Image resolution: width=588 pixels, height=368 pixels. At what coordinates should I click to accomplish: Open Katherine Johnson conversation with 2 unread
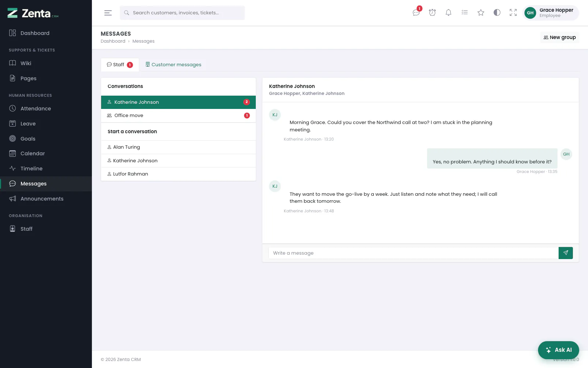pyautogui.click(x=178, y=102)
